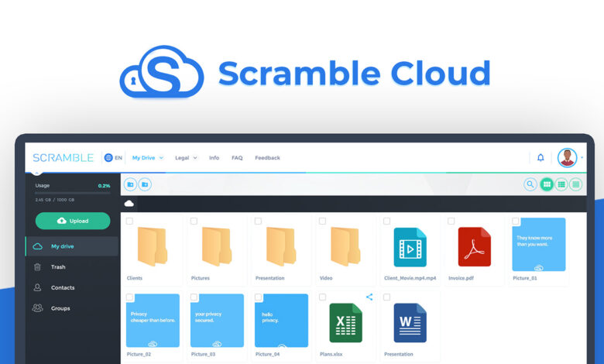The image size is (604, 364).
Task: Click the Pictures folder name label
Action: [x=201, y=278]
